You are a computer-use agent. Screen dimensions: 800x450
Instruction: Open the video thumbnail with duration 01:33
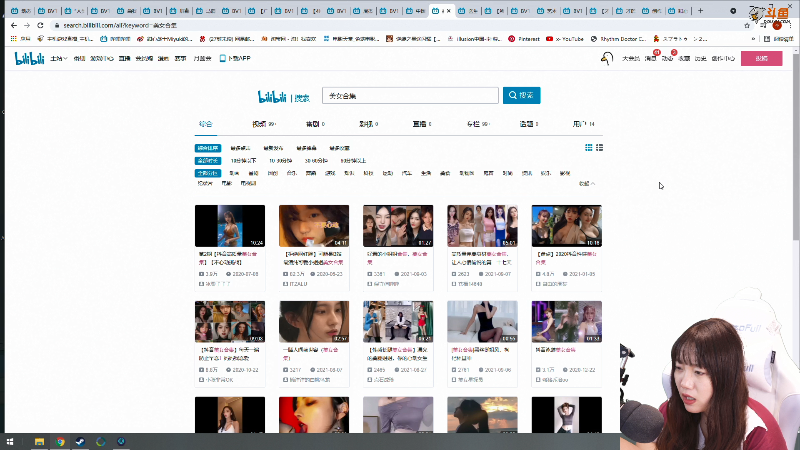(x=566, y=321)
